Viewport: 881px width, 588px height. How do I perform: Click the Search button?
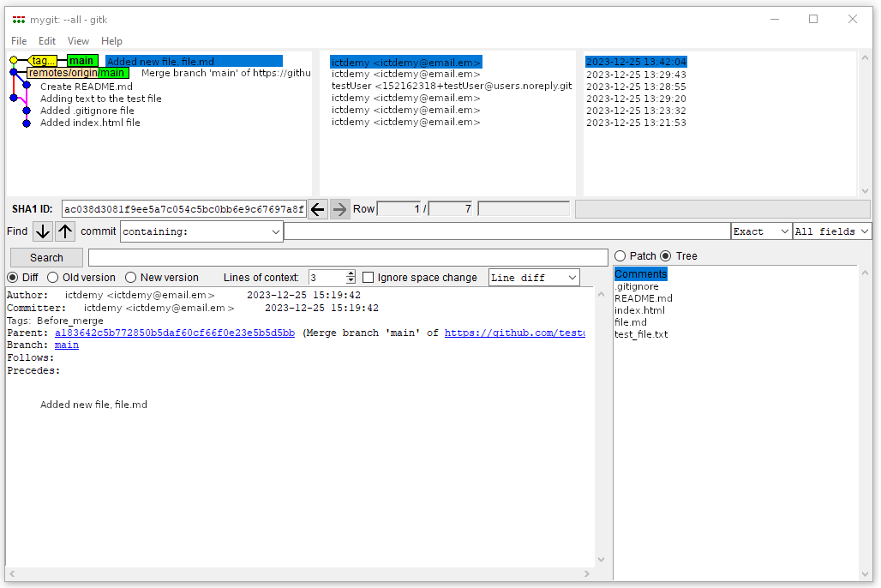coord(46,258)
